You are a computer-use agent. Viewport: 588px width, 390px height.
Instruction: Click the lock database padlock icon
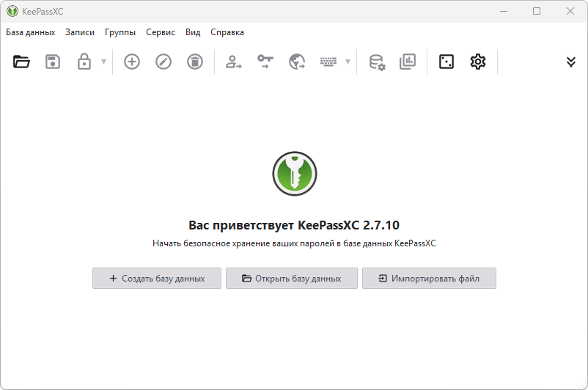click(x=84, y=62)
